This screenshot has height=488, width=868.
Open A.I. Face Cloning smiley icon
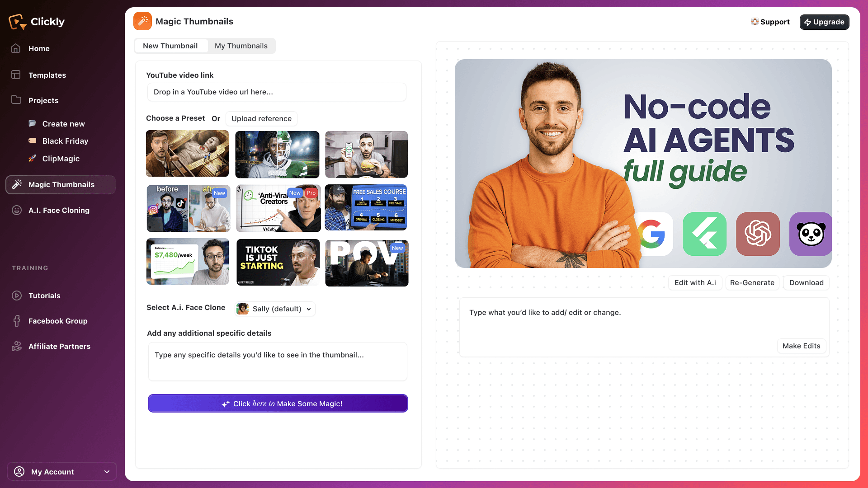click(x=16, y=210)
